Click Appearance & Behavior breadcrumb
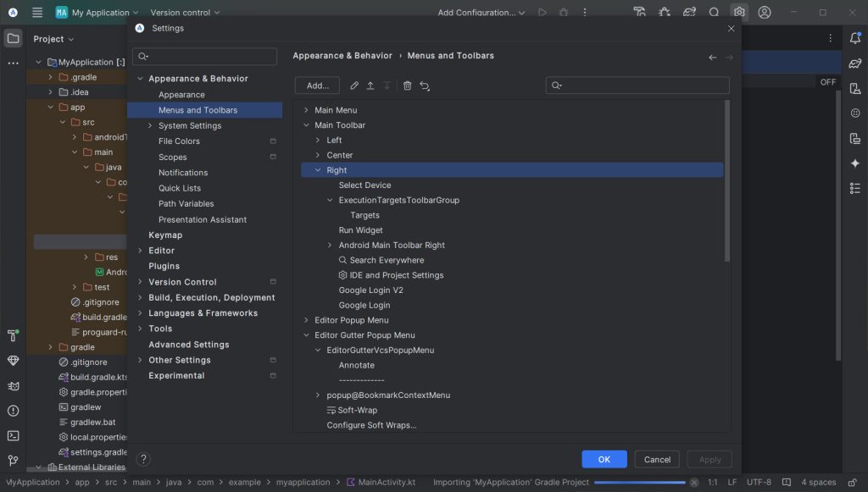Viewport: 868px width, 492px height. [342, 56]
